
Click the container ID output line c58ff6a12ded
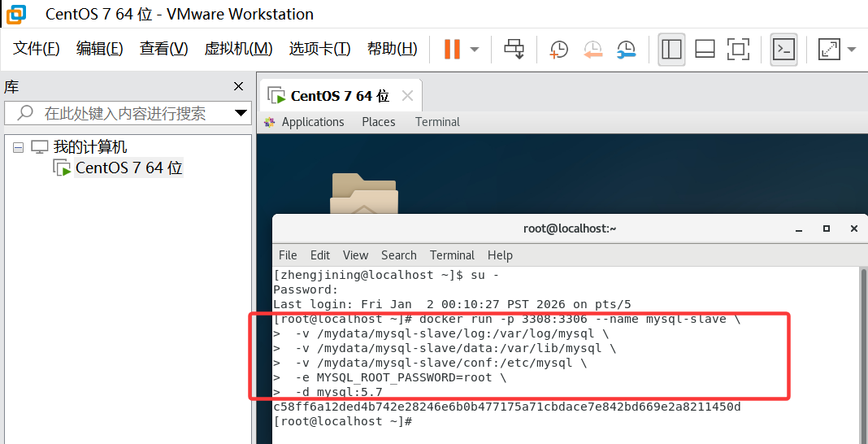pos(507,407)
